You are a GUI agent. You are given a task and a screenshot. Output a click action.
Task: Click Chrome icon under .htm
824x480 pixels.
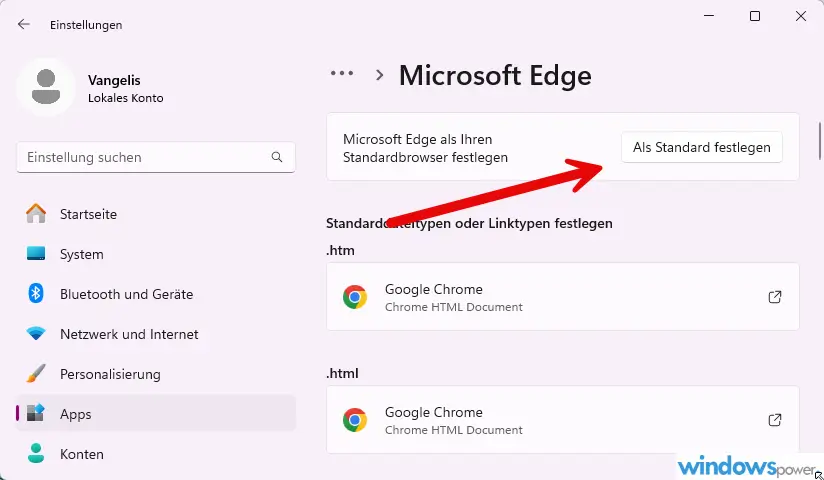point(355,297)
